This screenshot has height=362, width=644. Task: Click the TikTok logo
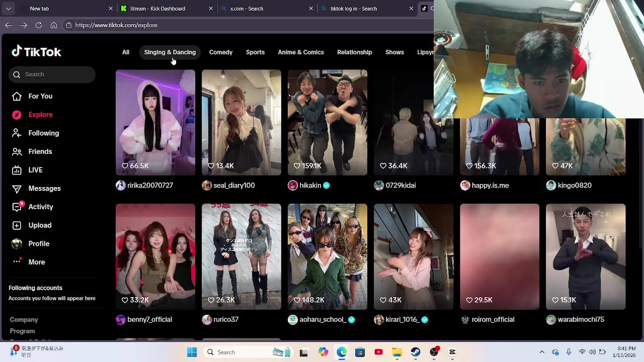pos(36,52)
